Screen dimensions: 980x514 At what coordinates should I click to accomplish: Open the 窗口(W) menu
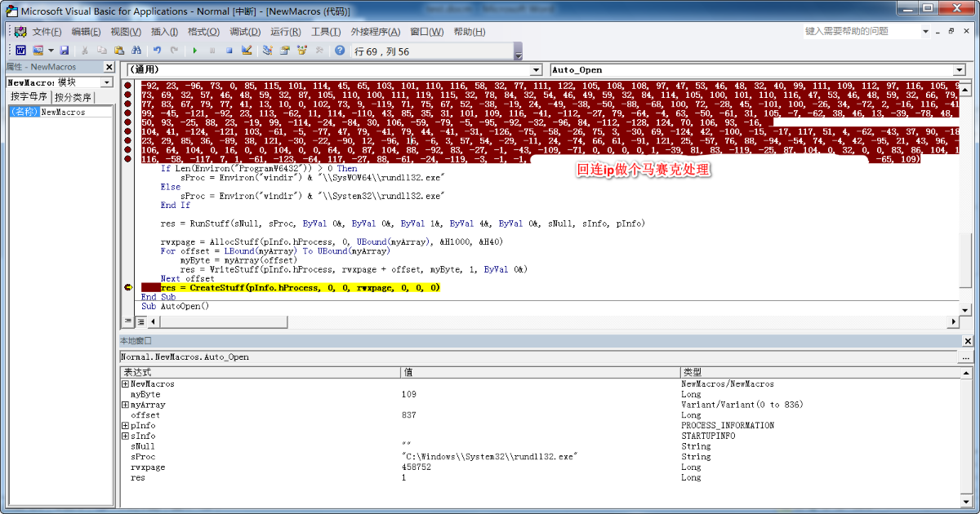427,32
